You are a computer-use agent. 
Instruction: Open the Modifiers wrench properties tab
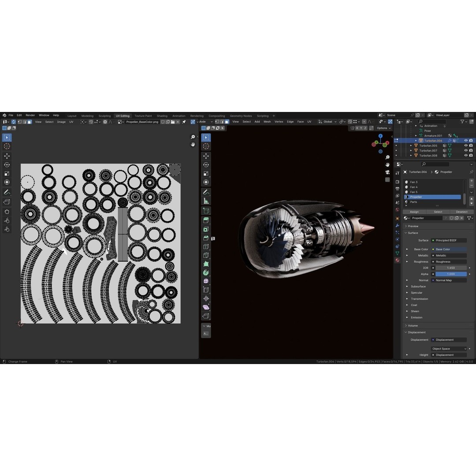coord(397,225)
